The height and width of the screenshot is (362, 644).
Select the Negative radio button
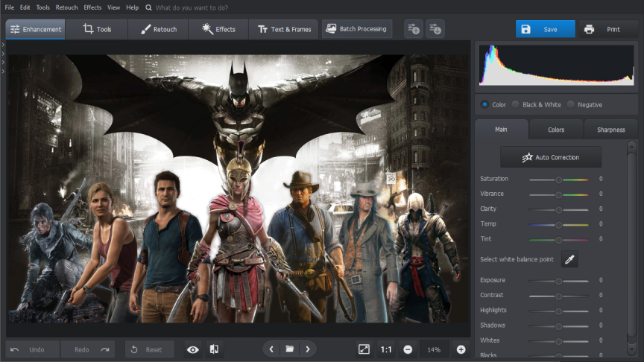click(x=570, y=105)
